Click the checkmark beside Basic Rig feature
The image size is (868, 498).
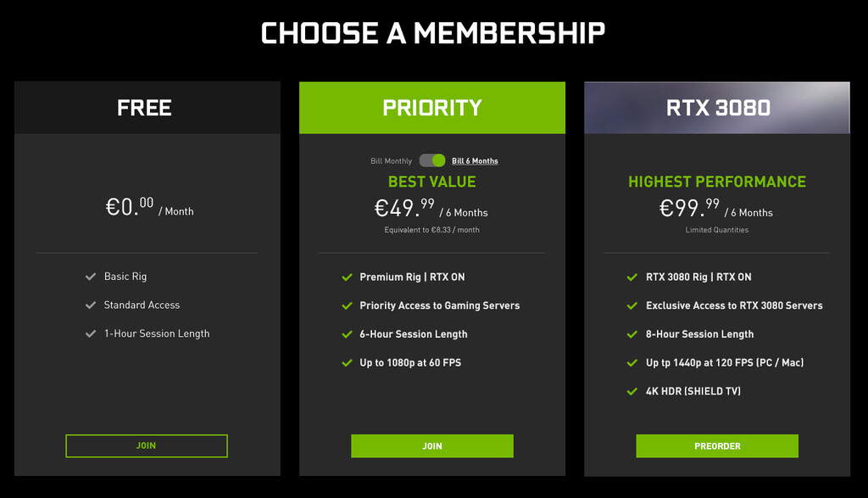pyautogui.click(x=91, y=276)
